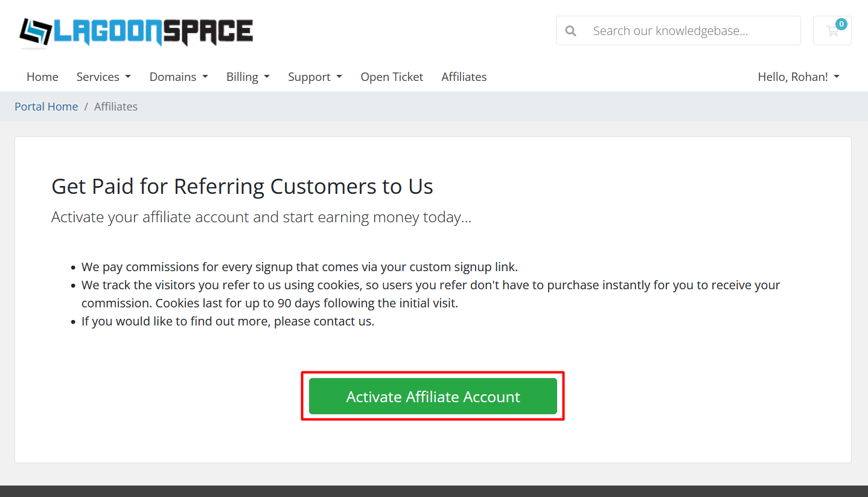Open the Billing dropdown menu
This screenshot has width=868, height=497.
247,77
